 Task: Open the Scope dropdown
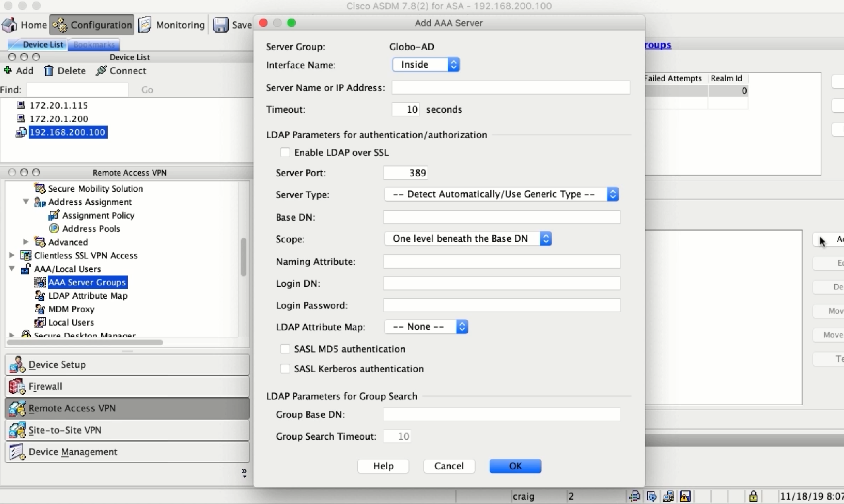coord(468,239)
